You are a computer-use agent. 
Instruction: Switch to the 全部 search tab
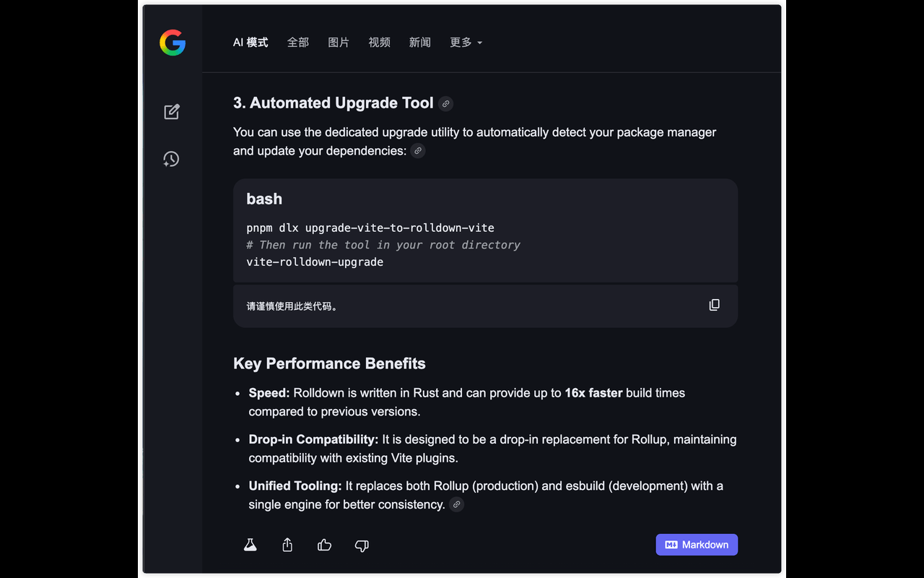pos(298,43)
